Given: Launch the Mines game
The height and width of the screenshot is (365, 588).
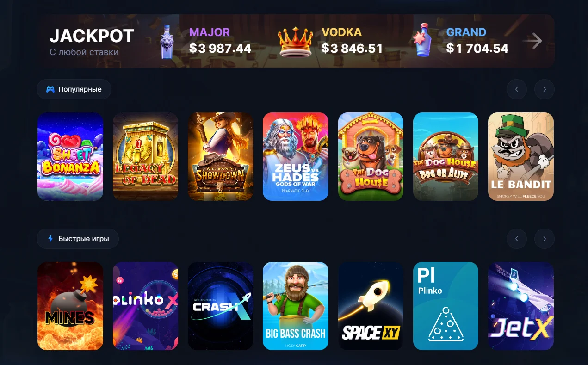Looking at the screenshot, I should 70,306.
